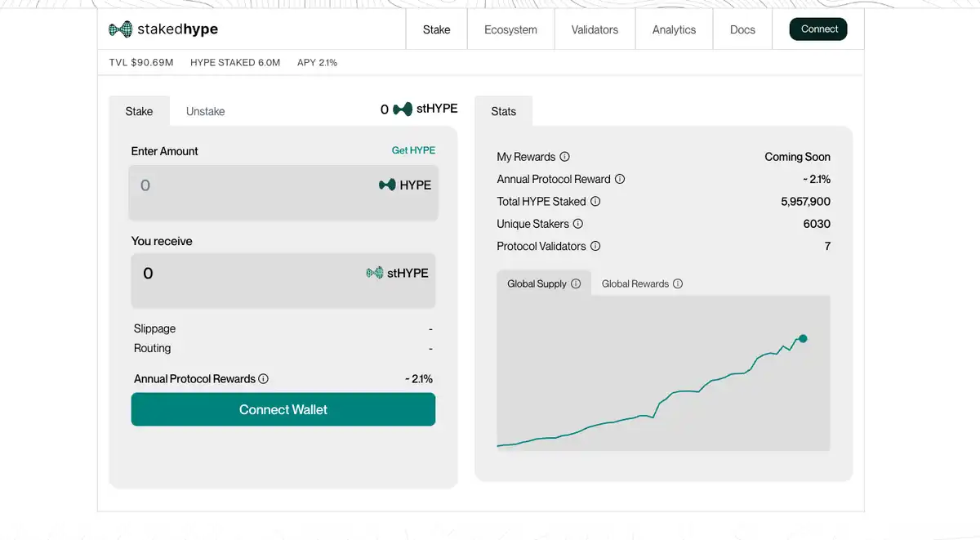Click the Get HYPE link
The image size is (980, 540).
click(413, 150)
